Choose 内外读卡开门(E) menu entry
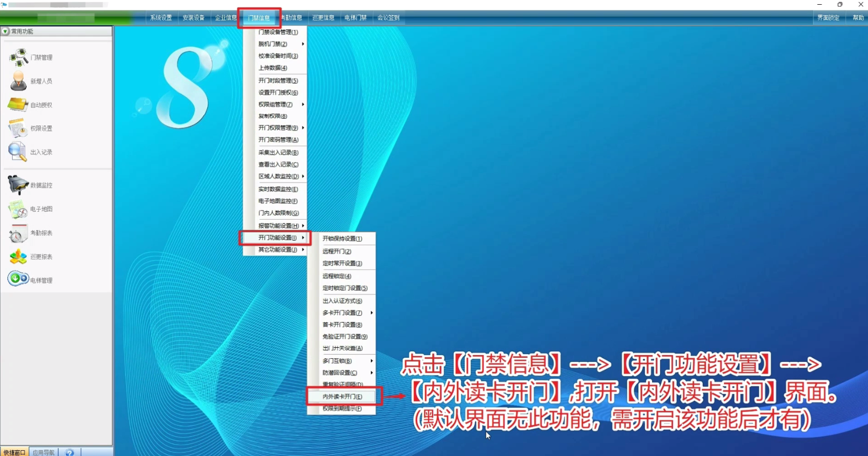Screen dimensions: 868x456 click(x=342, y=396)
